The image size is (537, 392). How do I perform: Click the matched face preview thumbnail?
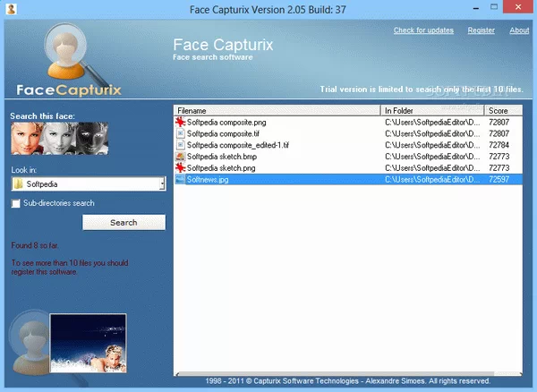tap(88, 342)
